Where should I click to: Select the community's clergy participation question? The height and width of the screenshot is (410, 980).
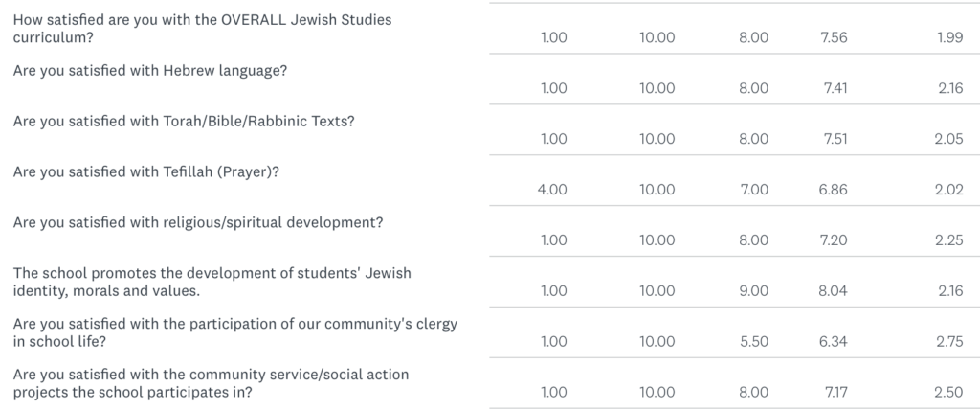point(235,333)
